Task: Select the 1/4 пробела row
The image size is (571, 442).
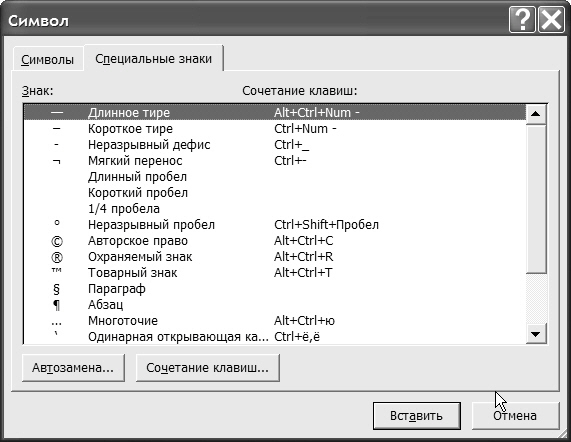Action: 275,209
